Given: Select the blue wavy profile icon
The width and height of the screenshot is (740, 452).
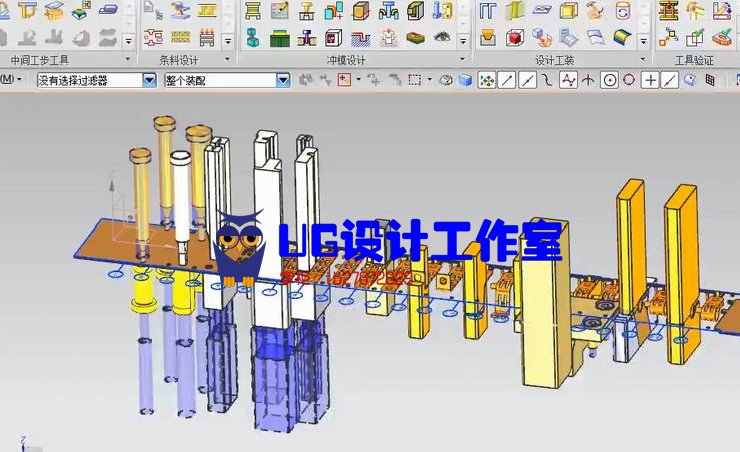Looking at the screenshot, I should (361, 38).
